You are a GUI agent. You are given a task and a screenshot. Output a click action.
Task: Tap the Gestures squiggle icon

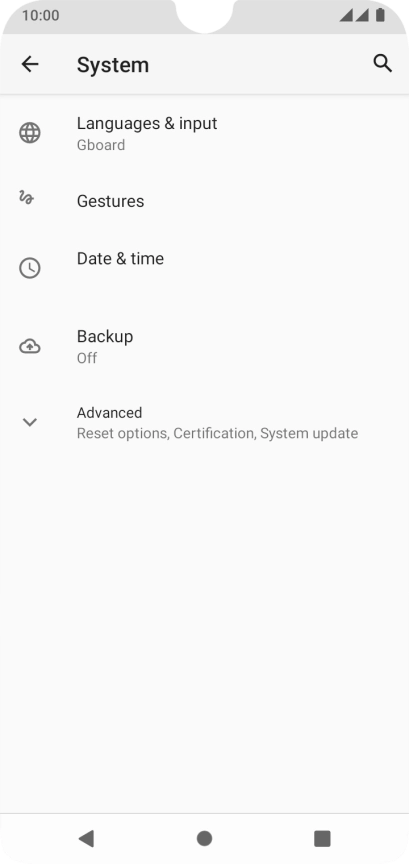click(26, 197)
